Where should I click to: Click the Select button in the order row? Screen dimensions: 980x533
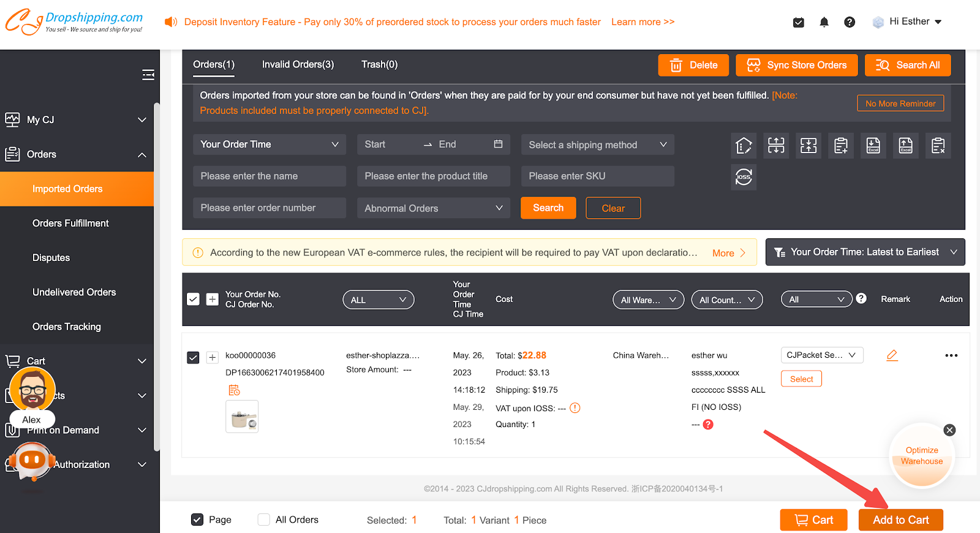[x=801, y=379]
